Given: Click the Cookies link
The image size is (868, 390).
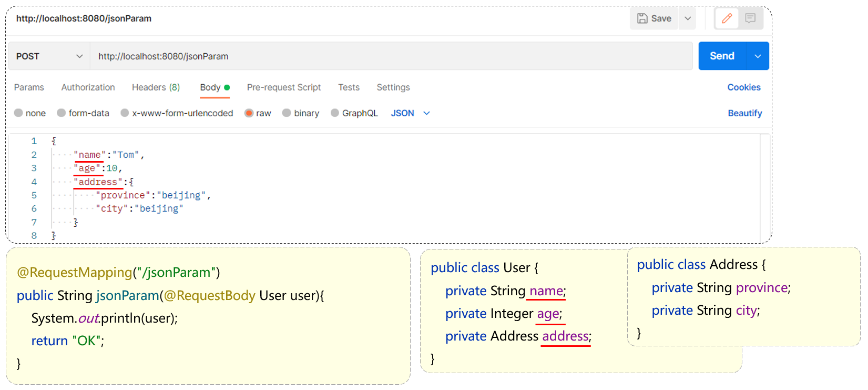Looking at the screenshot, I should 743,87.
